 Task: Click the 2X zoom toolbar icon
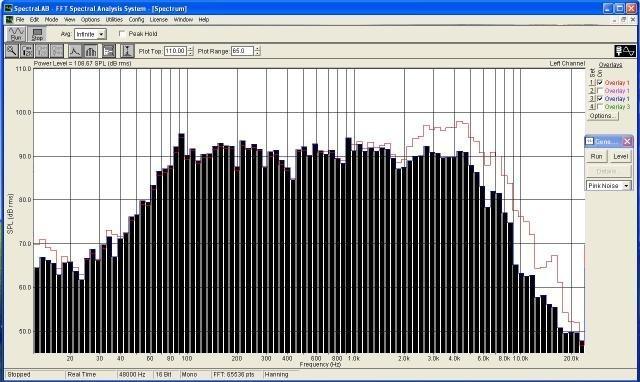pos(27,51)
